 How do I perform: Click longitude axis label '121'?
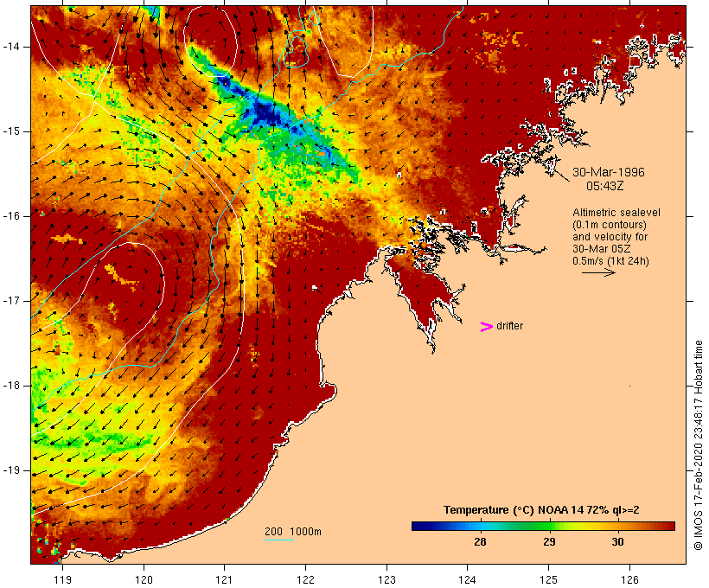coord(224,579)
